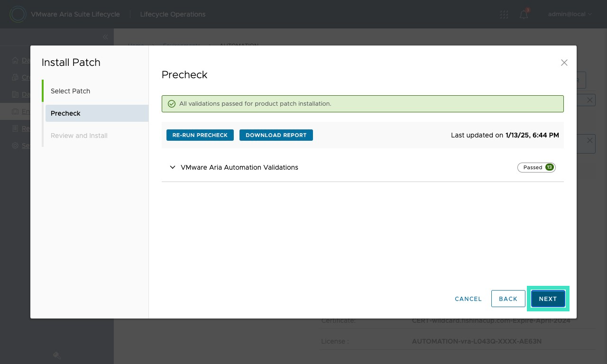The width and height of the screenshot is (607, 364).
Task: Re-run the precheck
Action: coord(200,135)
